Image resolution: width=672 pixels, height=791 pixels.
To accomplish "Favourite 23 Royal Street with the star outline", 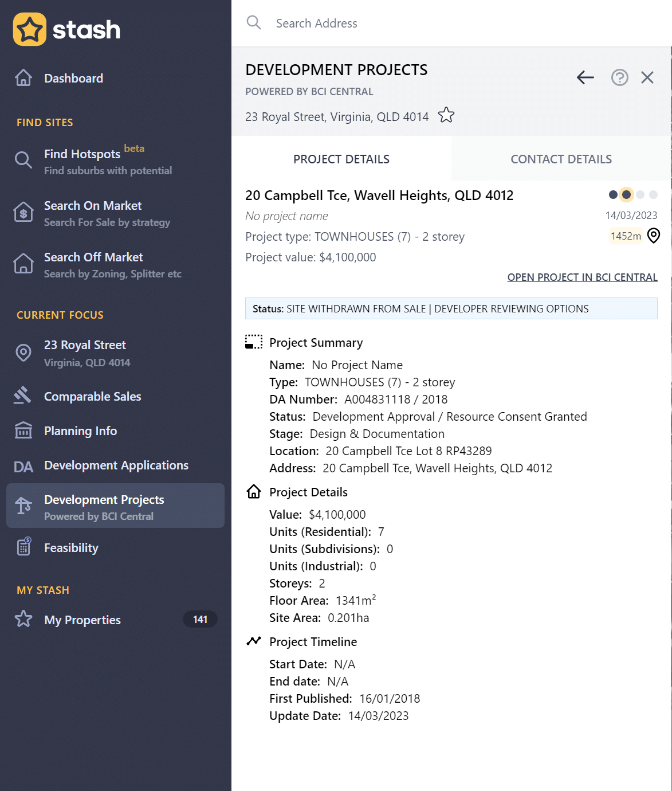I will pyautogui.click(x=446, y=115).
